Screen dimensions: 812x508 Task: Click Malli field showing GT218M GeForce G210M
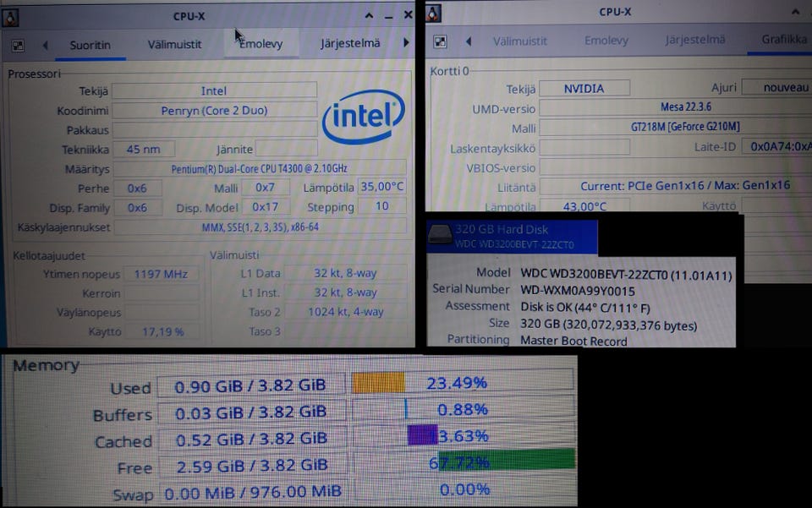coord(676,127)
